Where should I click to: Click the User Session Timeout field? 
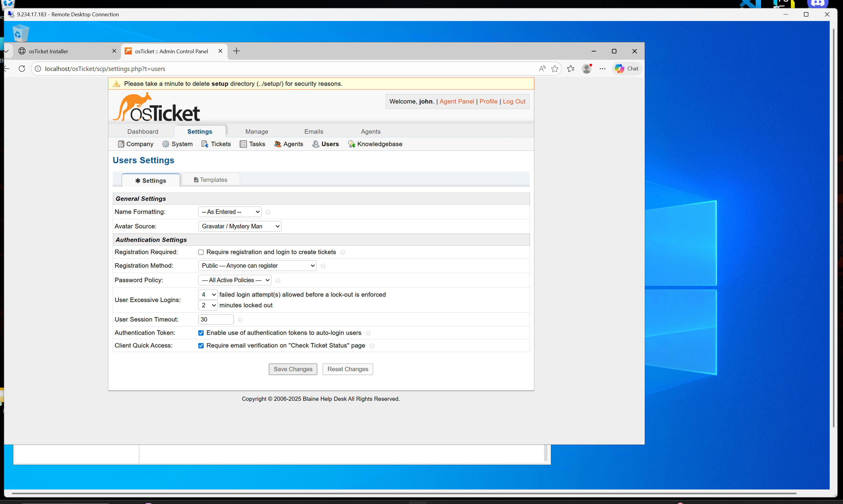[216, 319]
